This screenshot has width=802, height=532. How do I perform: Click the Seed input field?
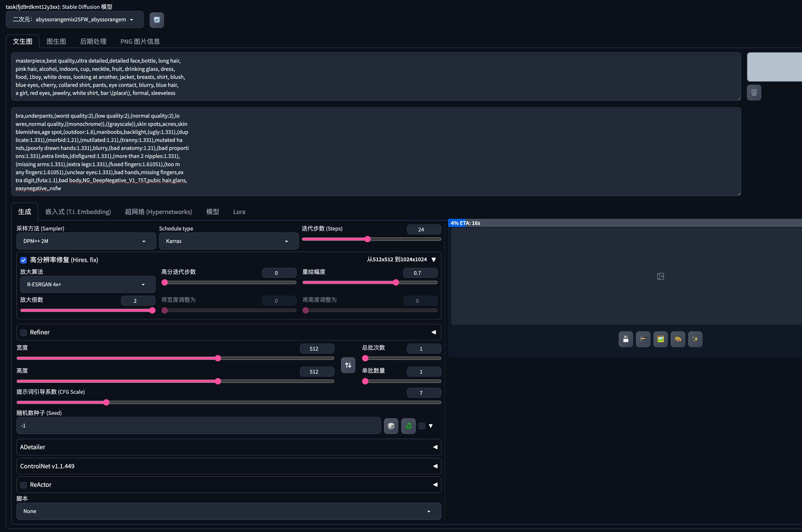coord(199,425)
